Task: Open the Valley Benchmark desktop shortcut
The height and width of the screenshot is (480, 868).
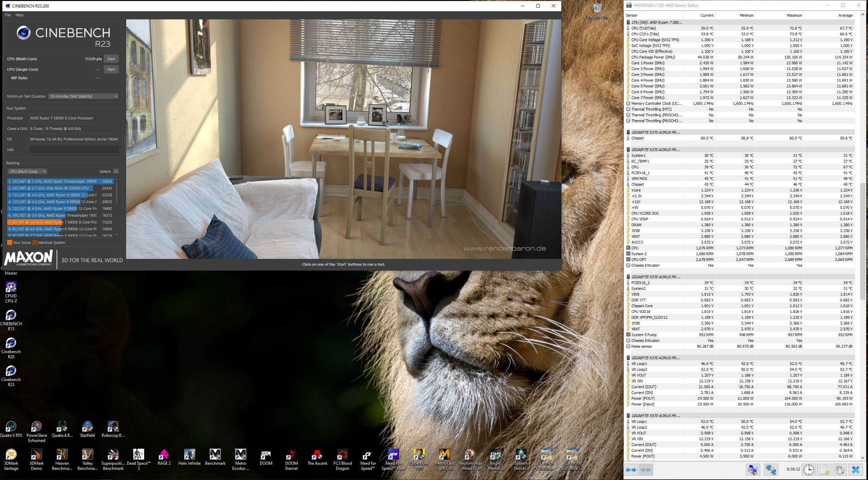Action: [87, 460]
